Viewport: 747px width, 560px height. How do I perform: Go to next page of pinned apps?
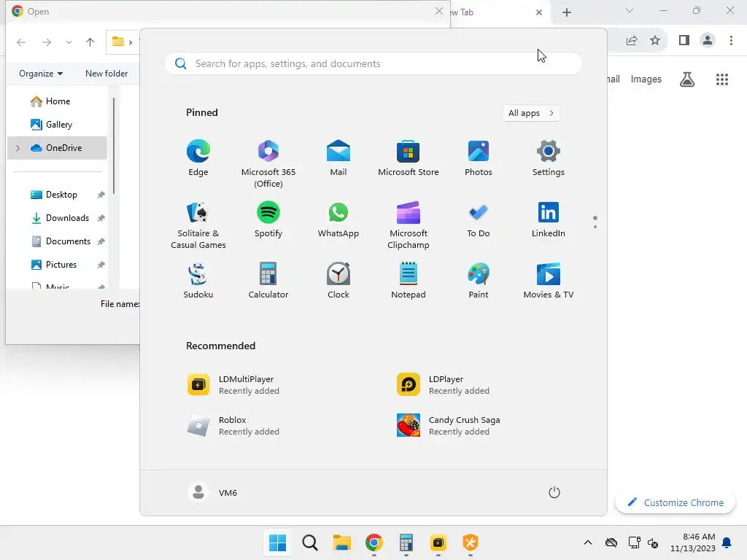pos(595,226)
